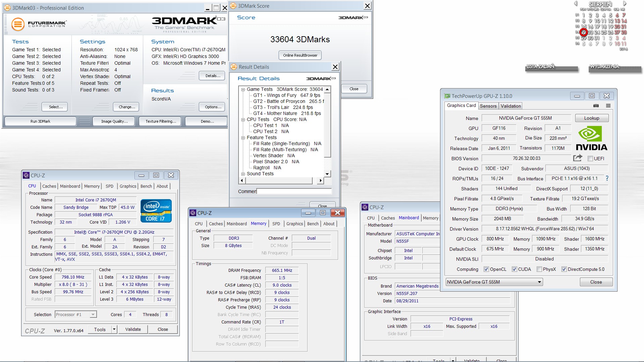Click the Lookup button in GPU-Z
Screen dimensions: 644x362
(x=592, y=118)
